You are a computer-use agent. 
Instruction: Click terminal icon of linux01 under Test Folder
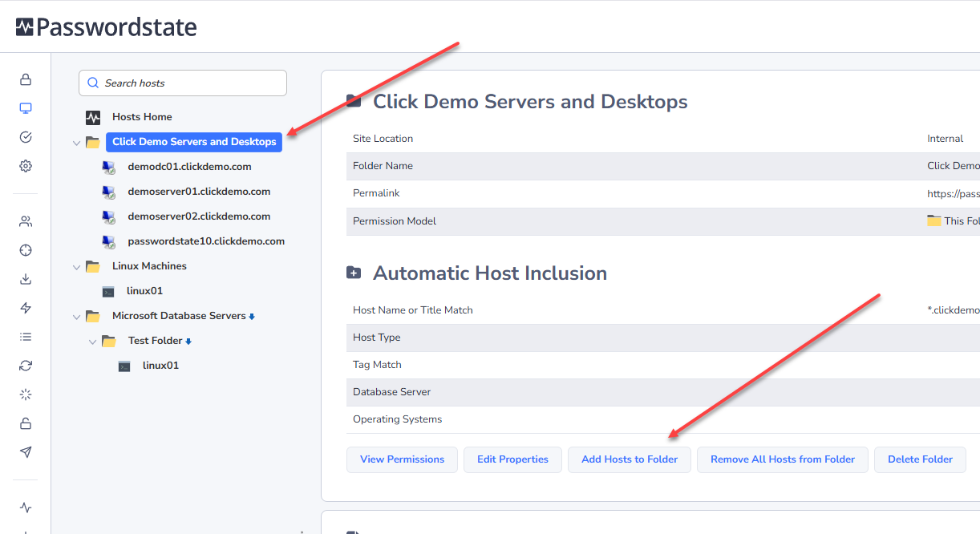point(124,366)
